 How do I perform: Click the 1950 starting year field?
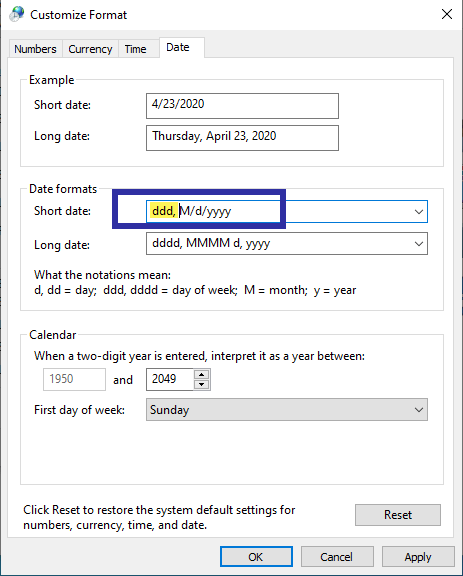pyautogui.click(x=74, y=379)
